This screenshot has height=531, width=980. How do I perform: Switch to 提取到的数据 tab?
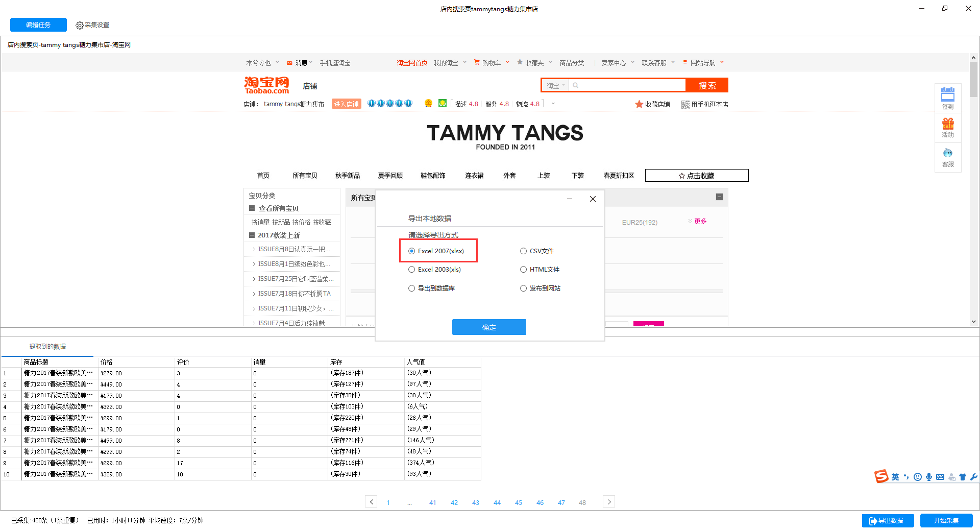(x=47, y=346)
